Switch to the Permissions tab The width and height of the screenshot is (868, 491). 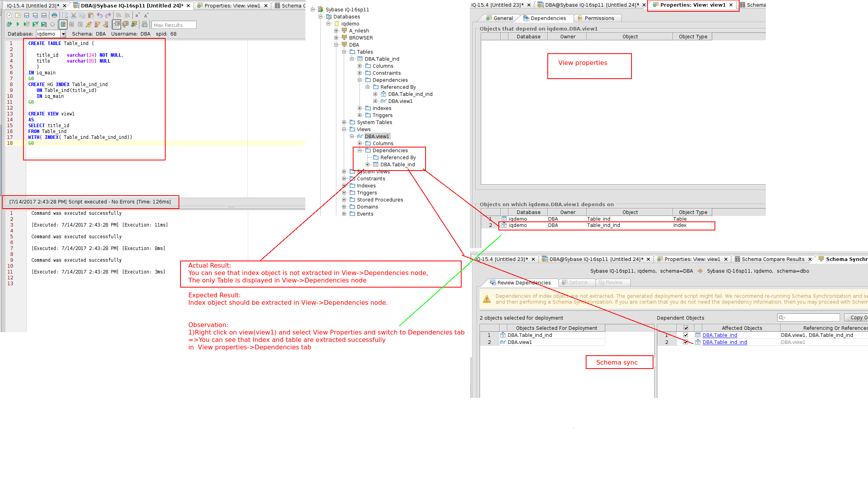click(x=599, y=18)
